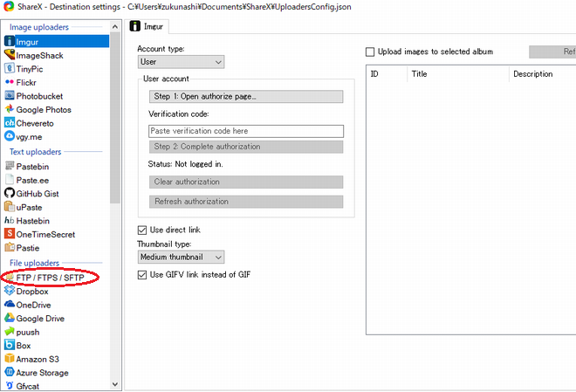Select the Imgur uploader icon in sidebar
The image size is (576, 392).
tap(10, 41)
